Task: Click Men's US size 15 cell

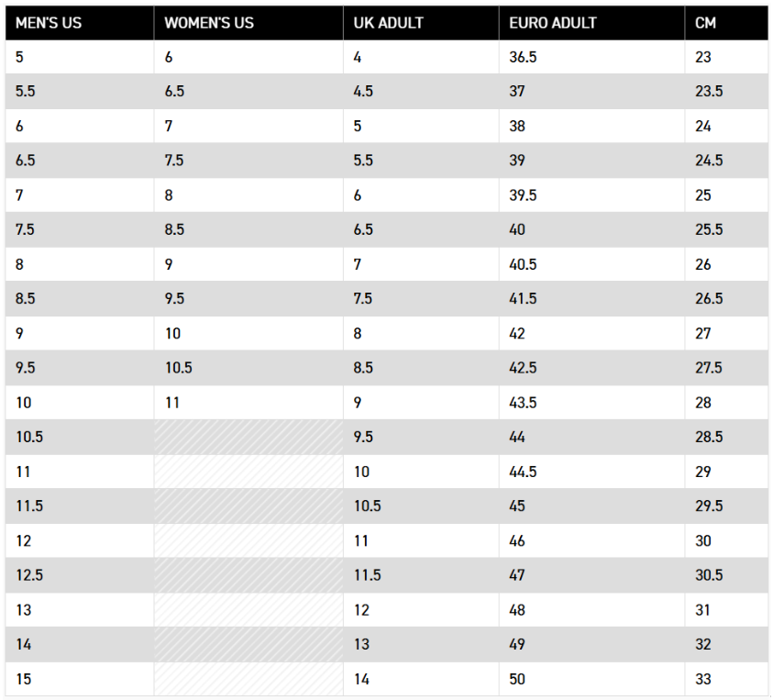Action: tap(24, 680)
